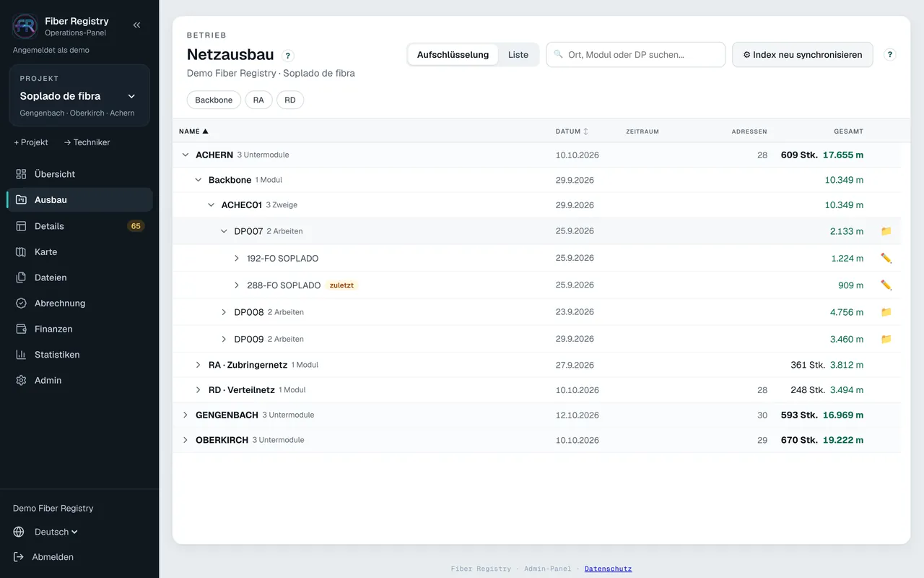Expand the GENGENBACH row
924x578 pixels.
186,415
